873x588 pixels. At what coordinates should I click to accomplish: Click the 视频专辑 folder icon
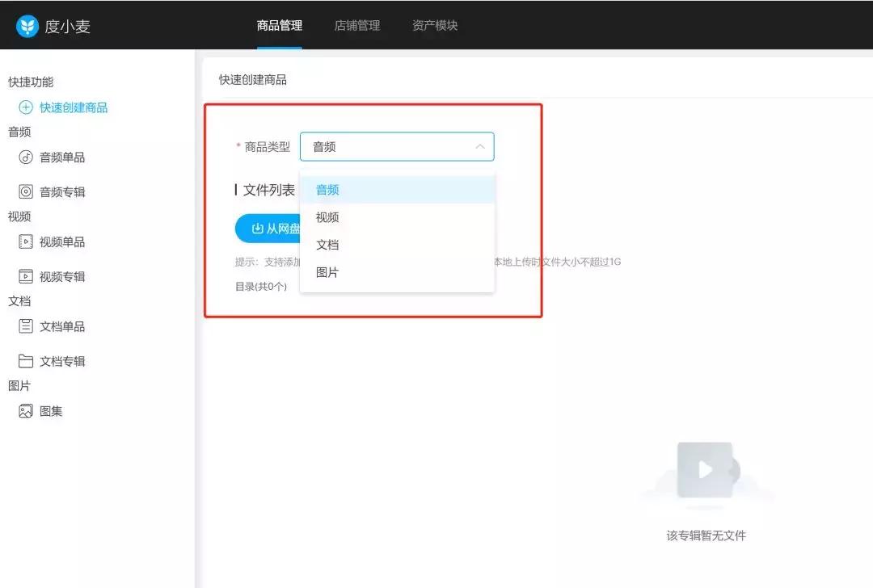[25, 276]
